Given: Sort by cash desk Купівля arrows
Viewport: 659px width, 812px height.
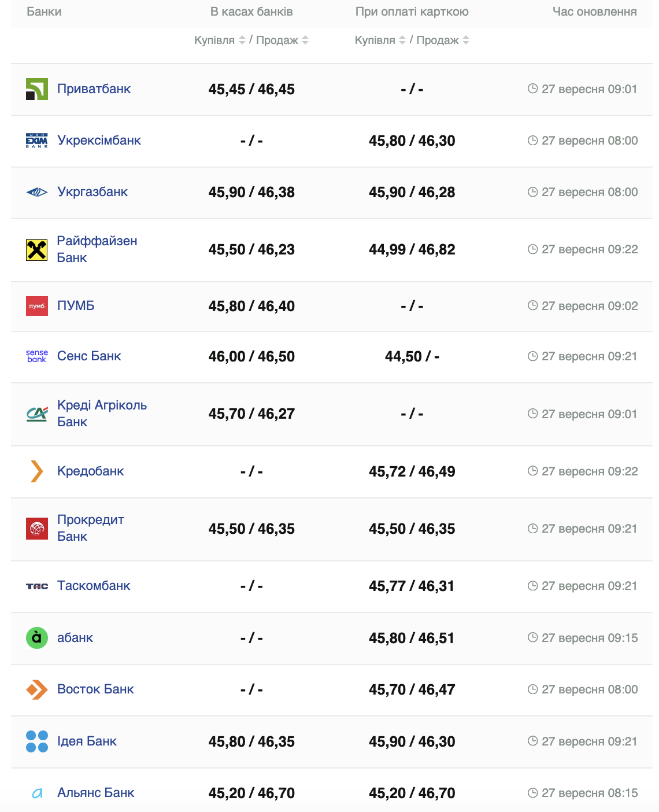Looking at the screenshot, I should tap(242, 40).
